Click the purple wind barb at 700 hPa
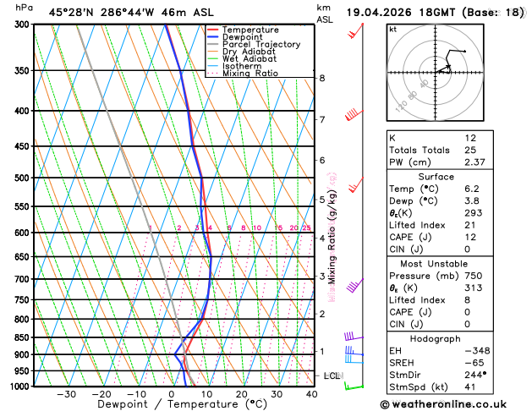 355,285
